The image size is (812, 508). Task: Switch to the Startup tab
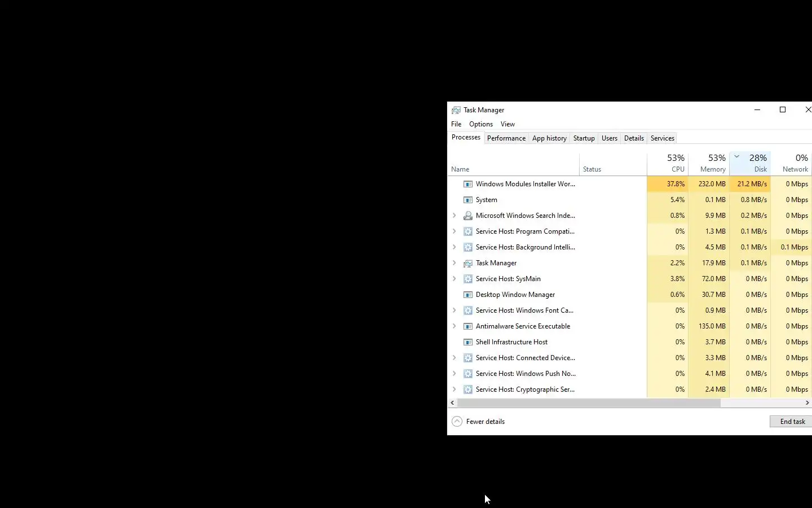pyautogui.click(x=584, y=138)
